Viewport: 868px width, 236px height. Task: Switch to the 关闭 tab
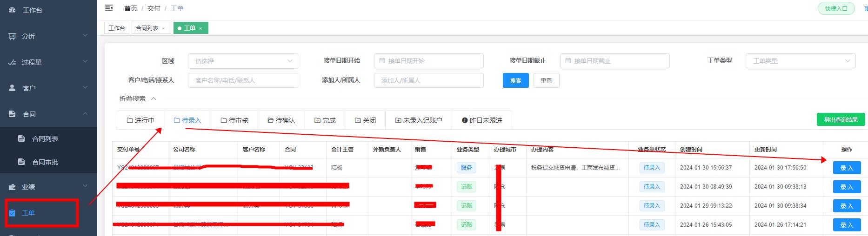point(366,120)
